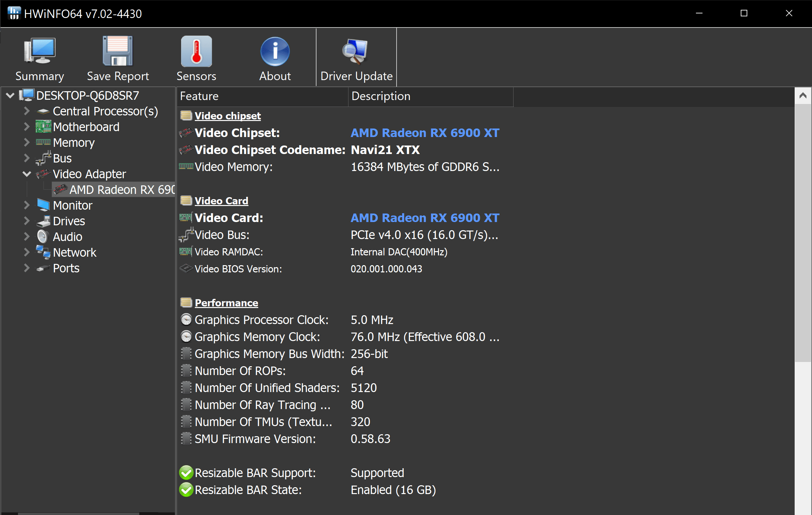This screenshot has height=515, width=812.
Task: Click the SMU Firmware Version chip icon
Action: (186, 438)
